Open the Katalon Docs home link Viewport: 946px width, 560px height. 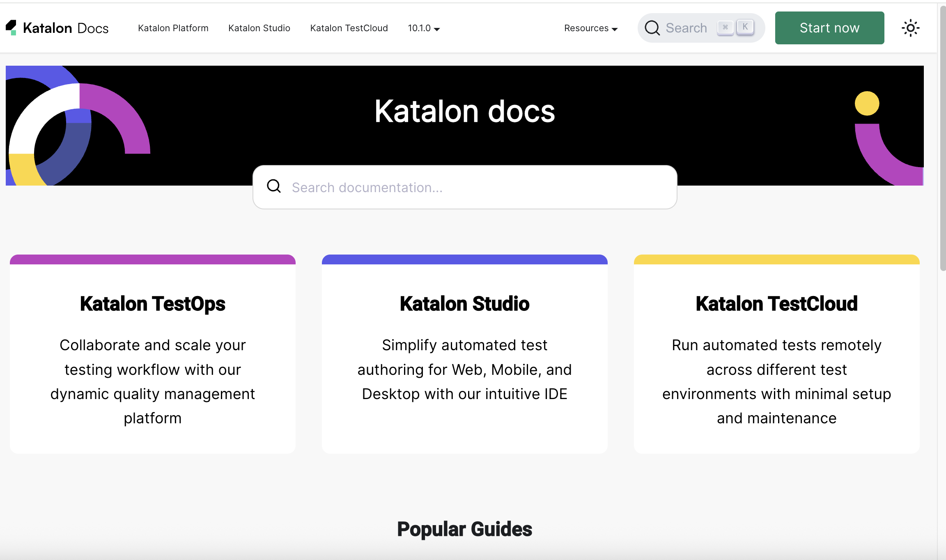(57, 28)
